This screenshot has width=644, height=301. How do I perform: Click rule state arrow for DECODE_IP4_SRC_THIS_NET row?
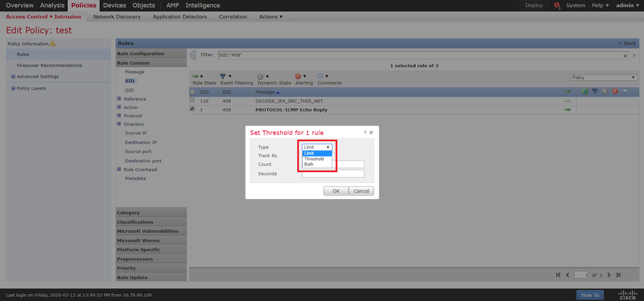pyautogui.click(x=568, y=101)
